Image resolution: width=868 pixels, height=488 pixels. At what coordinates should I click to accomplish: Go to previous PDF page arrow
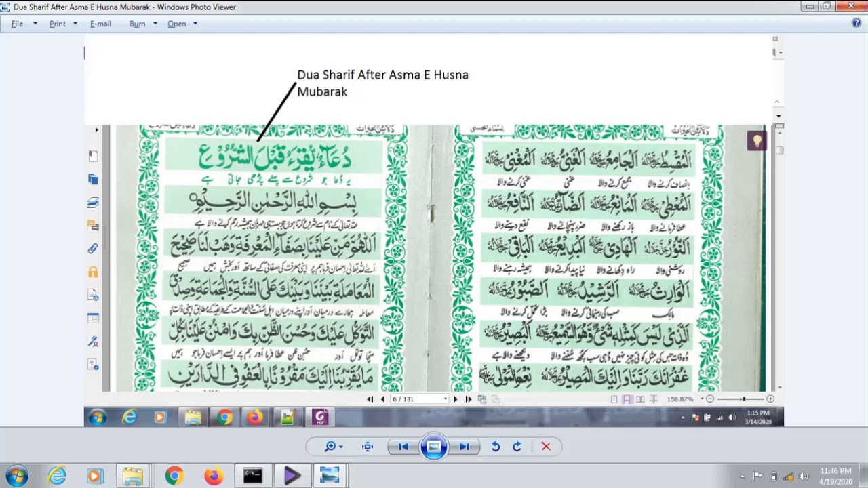click(x=382, y=399)
